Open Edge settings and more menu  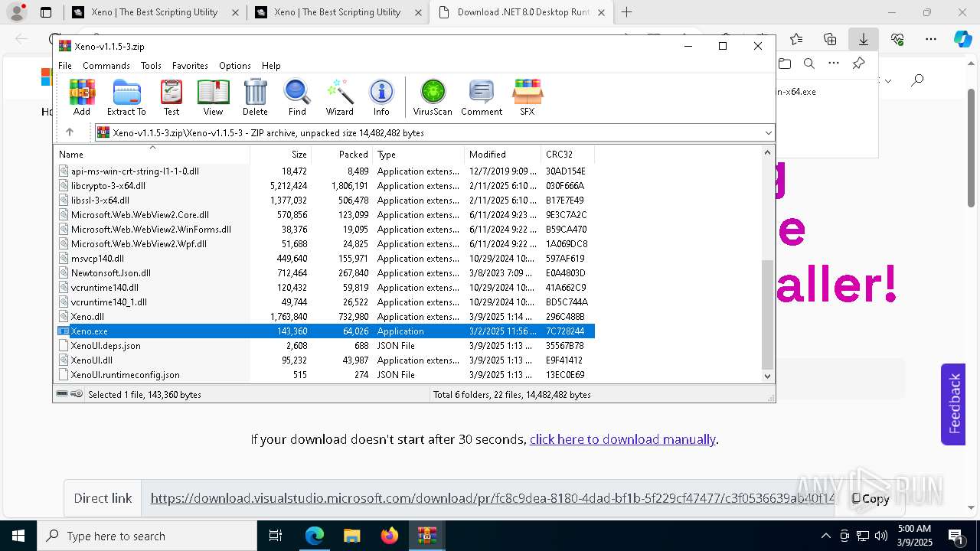[x=931, y=39]
